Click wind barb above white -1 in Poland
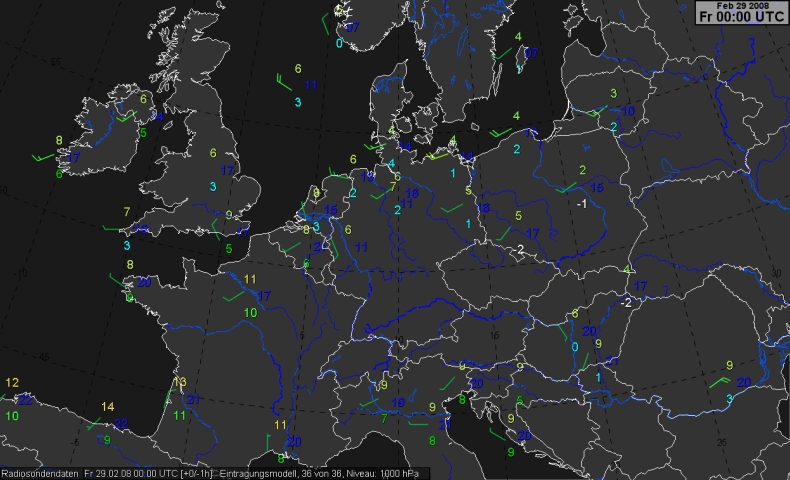The height and width of the screenshot is (480, 790). click(x=566, y=187)
